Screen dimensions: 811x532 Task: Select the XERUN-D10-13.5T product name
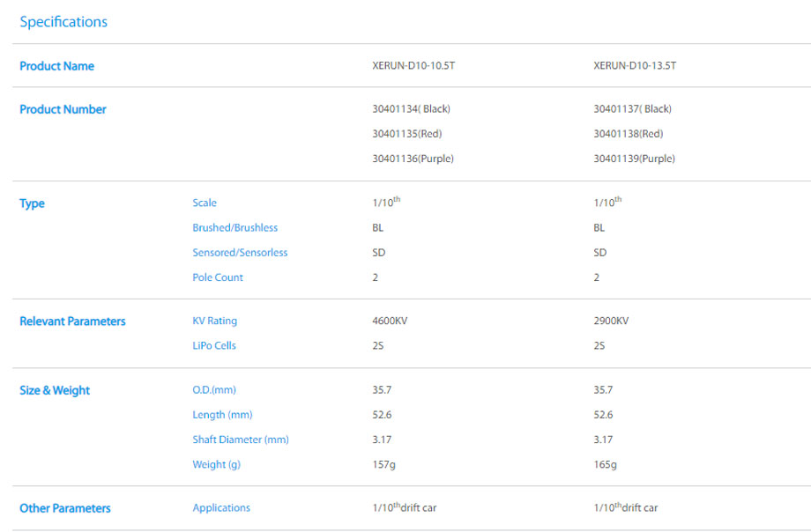coord(635,66)
